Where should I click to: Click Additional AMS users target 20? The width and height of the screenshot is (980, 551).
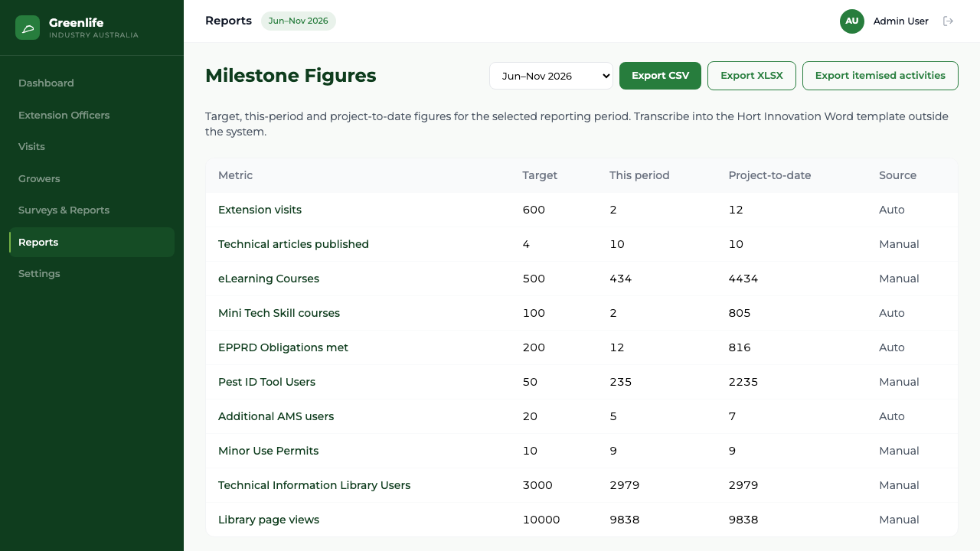coord(530,416)
